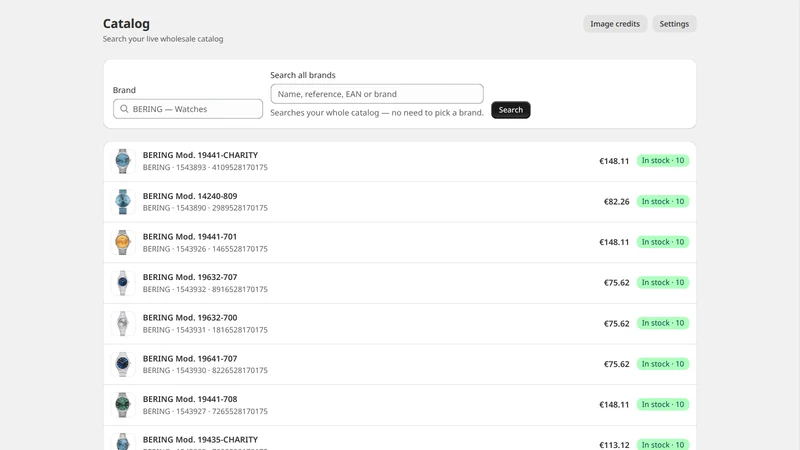Select the €148.11 price on Mod. 19441-708 row
The image size is (800, 450).
point(614,405)
